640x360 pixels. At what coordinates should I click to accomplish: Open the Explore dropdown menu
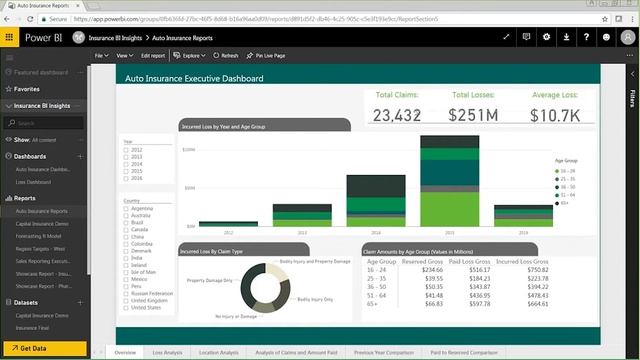(189, 56)
